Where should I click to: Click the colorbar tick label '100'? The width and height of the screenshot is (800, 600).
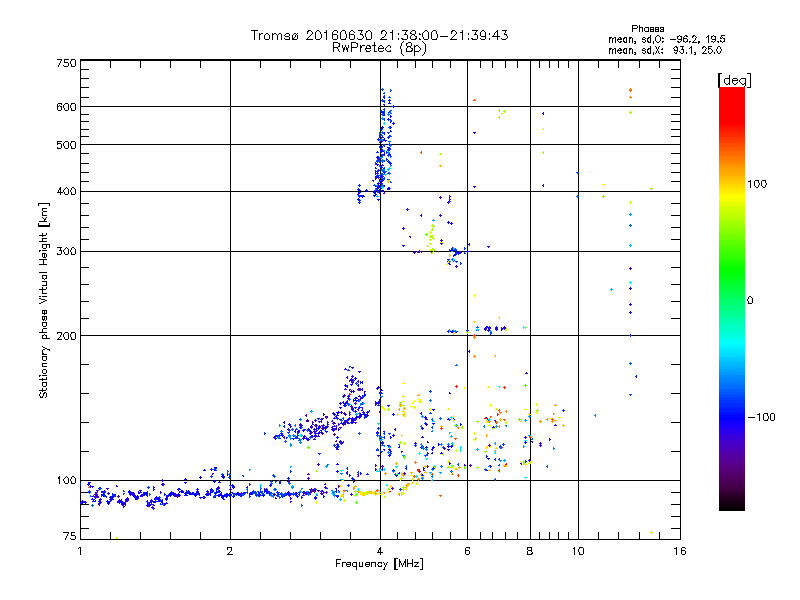pos(757,184)
